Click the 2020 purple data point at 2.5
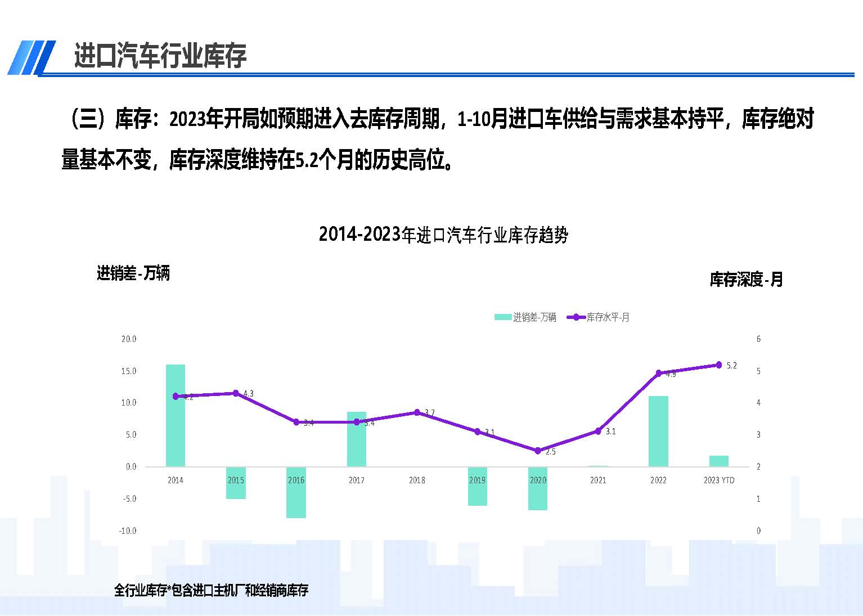Image resolution: width=863 pixels, height=616 pixels. (538, 451)
